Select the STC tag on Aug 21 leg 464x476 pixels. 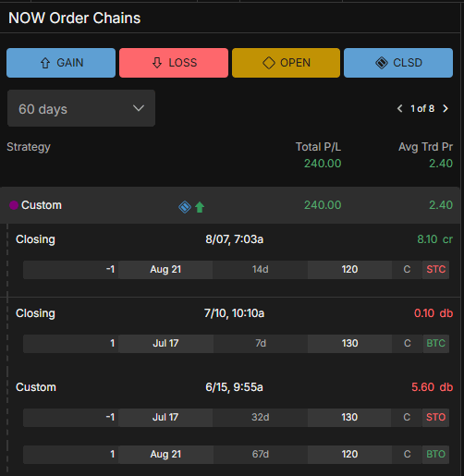pos(435,270)
